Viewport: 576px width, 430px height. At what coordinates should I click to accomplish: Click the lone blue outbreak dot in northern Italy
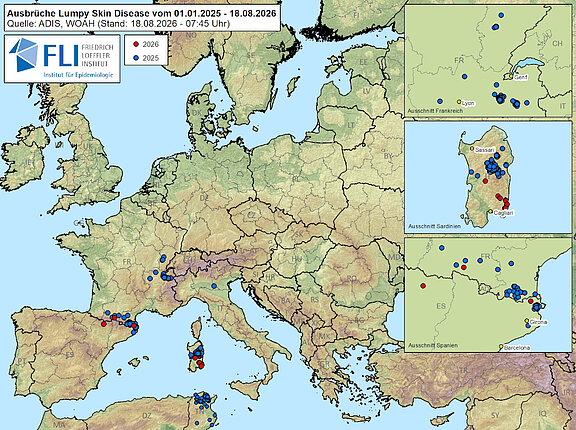pos(214,286)
